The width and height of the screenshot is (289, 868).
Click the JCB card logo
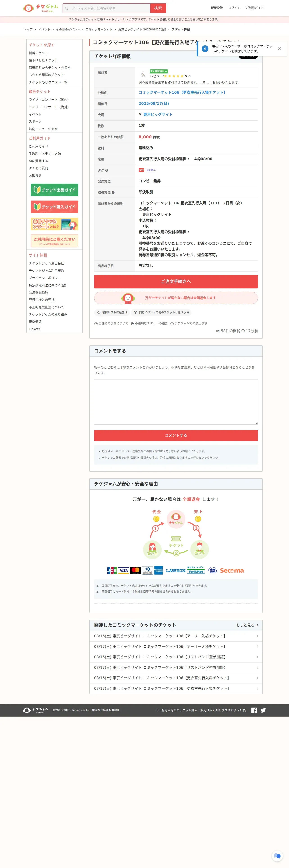pos(112,571)
